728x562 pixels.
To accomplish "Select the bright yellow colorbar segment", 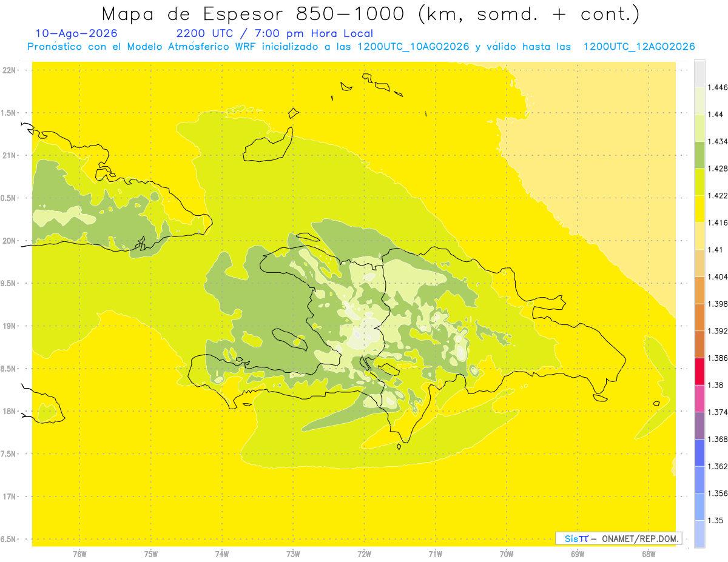I will click(699, 209).
